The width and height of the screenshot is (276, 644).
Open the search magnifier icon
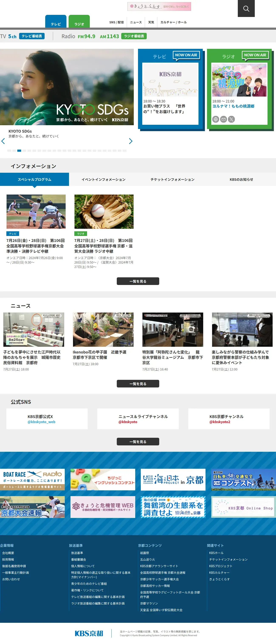click(x=246, y=8)
